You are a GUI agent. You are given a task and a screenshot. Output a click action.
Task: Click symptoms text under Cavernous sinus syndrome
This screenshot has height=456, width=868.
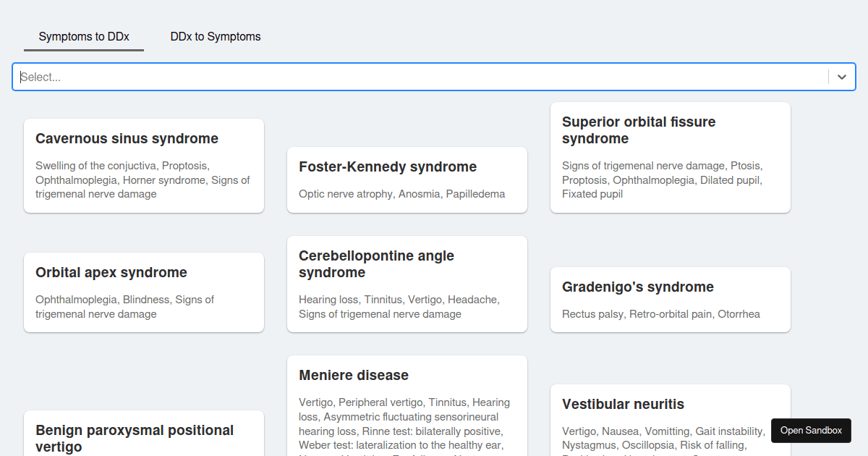(142, 180)
